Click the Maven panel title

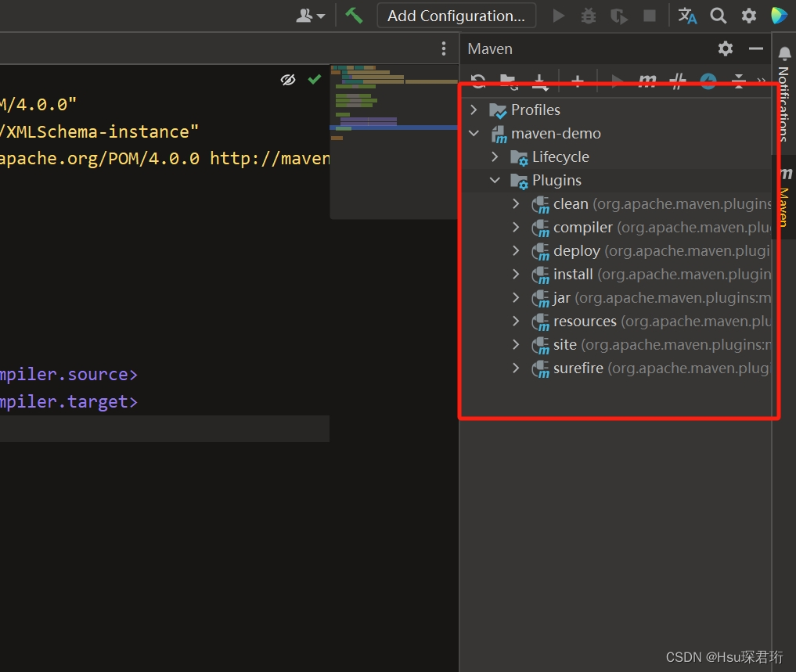[490, 49]
